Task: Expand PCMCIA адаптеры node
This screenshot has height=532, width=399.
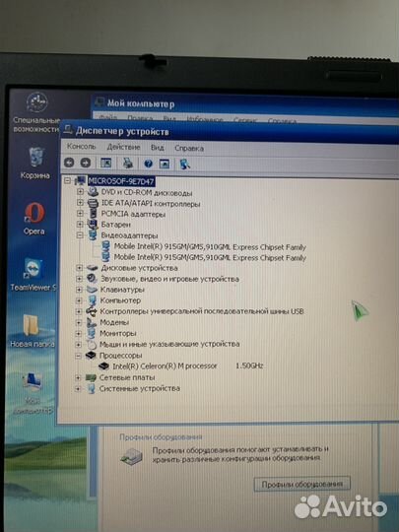Action: click(x=80, y=214)
